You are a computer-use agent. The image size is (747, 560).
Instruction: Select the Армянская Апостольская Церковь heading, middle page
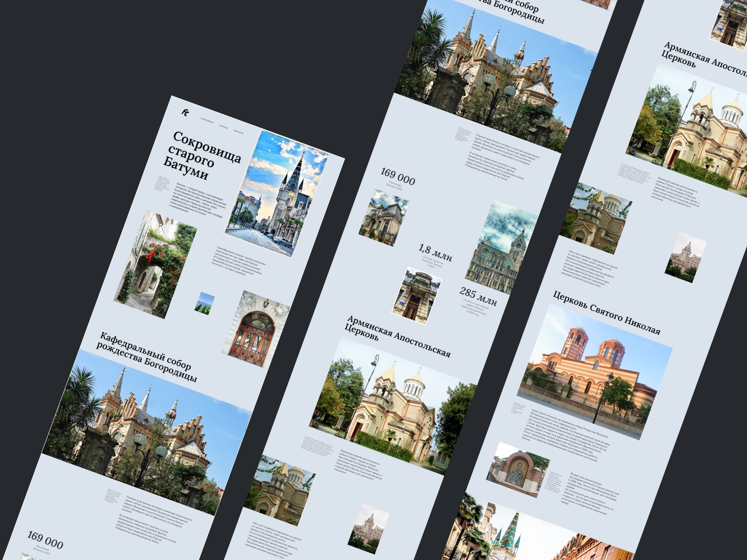pos(398,336)
